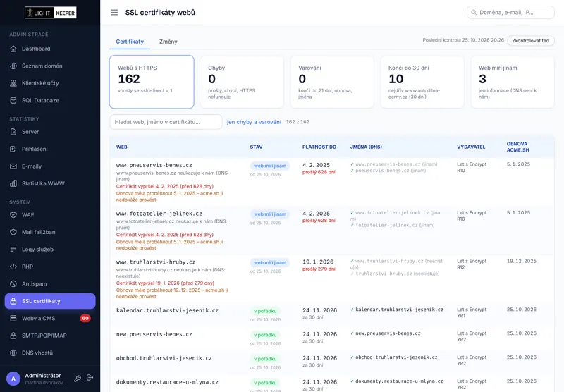Image resolution: width=564 pixels, height=392 pixels.
Task: Sort by the OBNOVA ACME.SH column header
Action: point(517,147)
